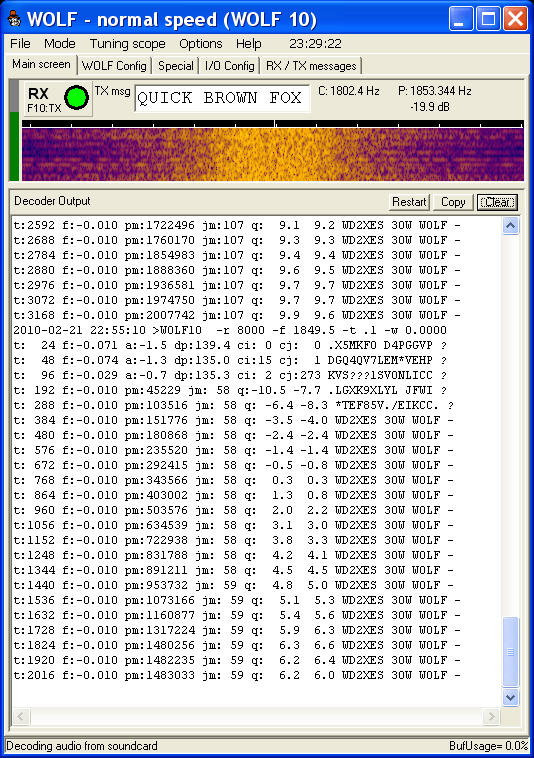
Task: Toggle the RX F10:TX status button
Action: point(58,99)
